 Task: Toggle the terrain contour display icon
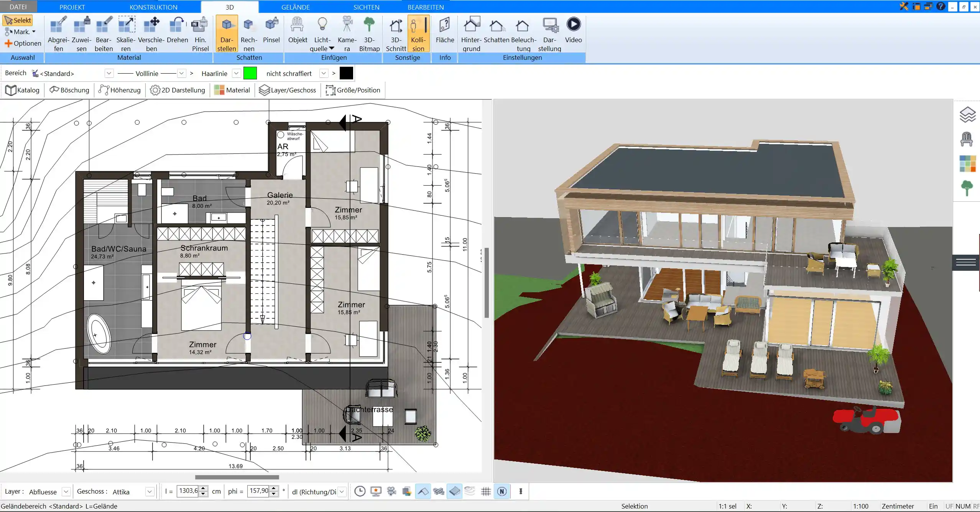click(470, 491)
